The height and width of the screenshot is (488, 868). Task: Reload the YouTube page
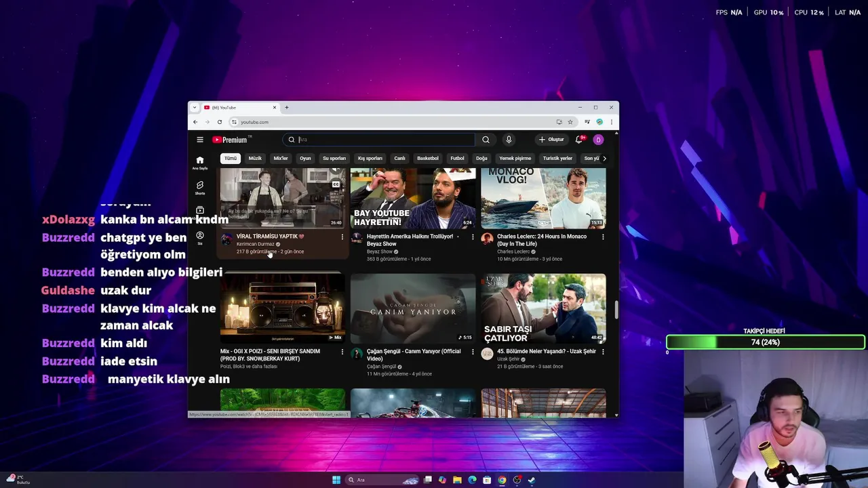(x=220, y=122)
